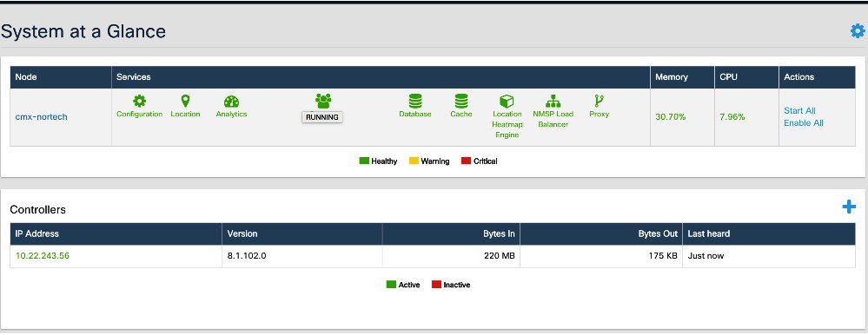This screenshot has width=868, height=335.
Task: Click the Analytics service label
Action: click(231, 114)
